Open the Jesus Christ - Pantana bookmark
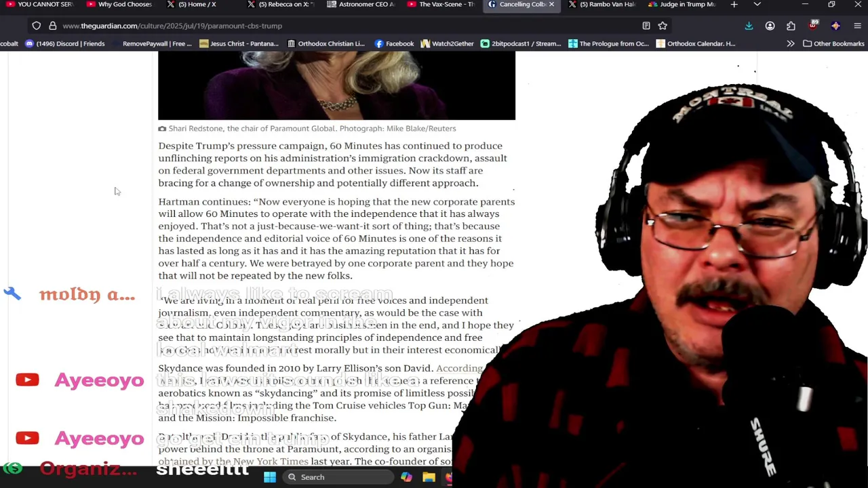The height and width of the screenshot is (488, 868). point(239,43)
